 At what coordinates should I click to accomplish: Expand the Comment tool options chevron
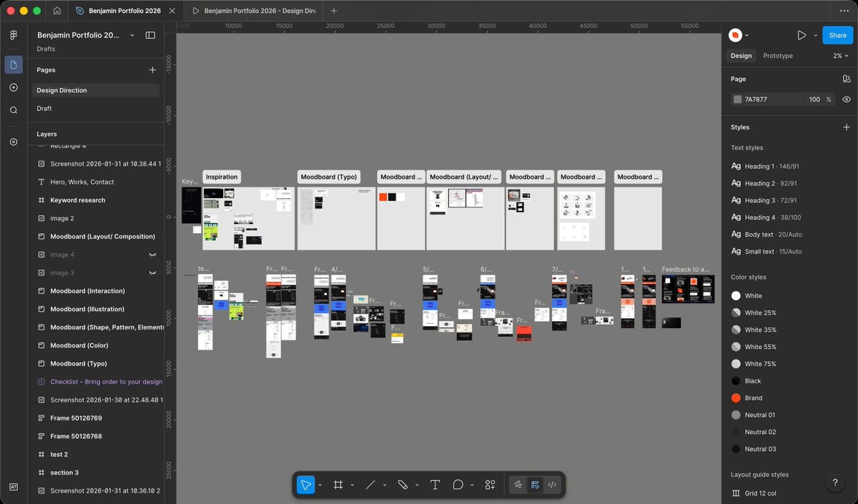tap(472, 485)
